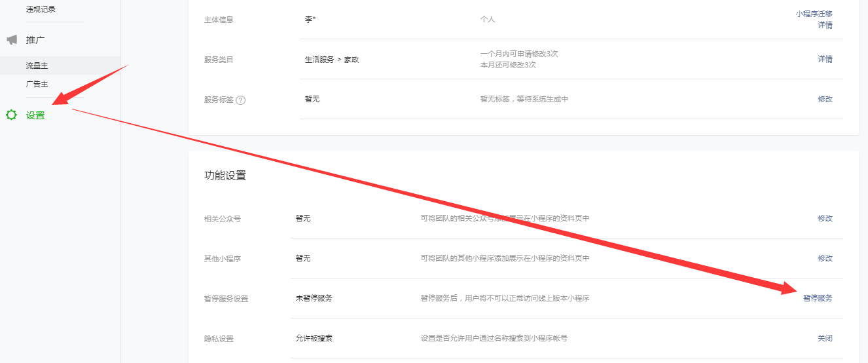Open the 设置 menu item

(x=35, y=115)
